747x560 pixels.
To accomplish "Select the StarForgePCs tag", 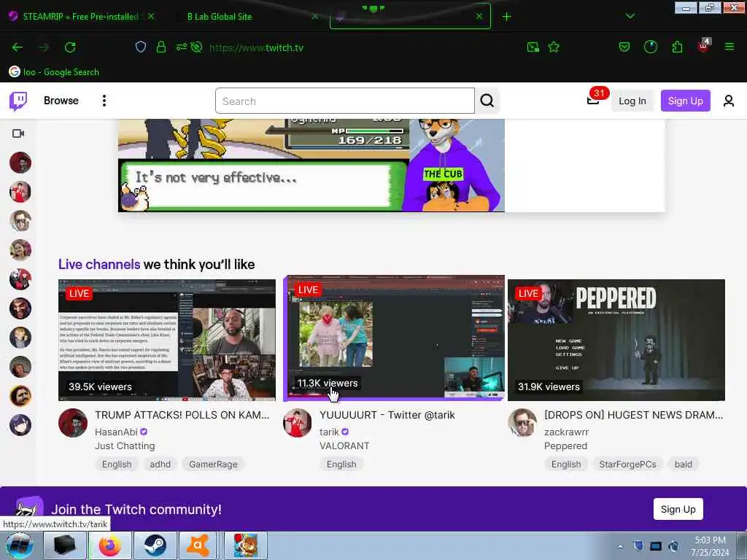I will (627, 464).
